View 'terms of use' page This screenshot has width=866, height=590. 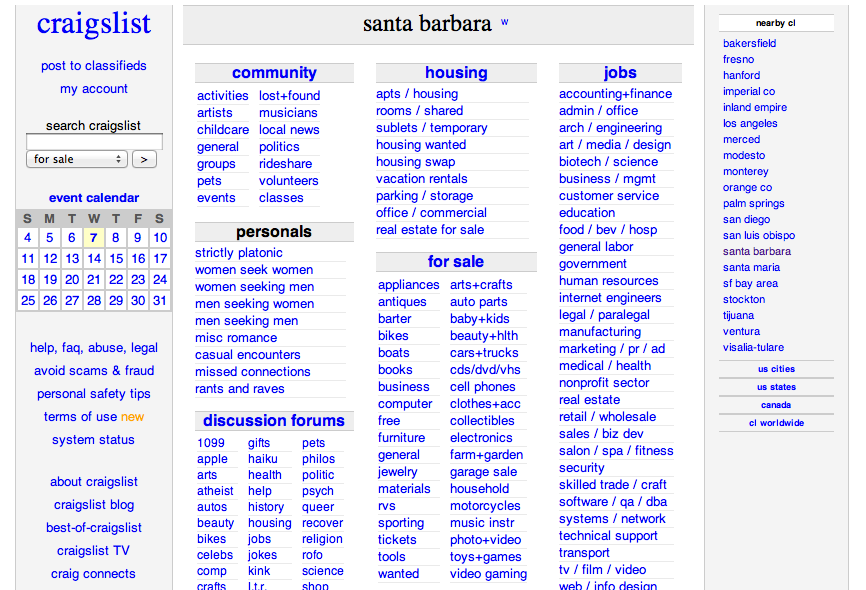[81, 417]
